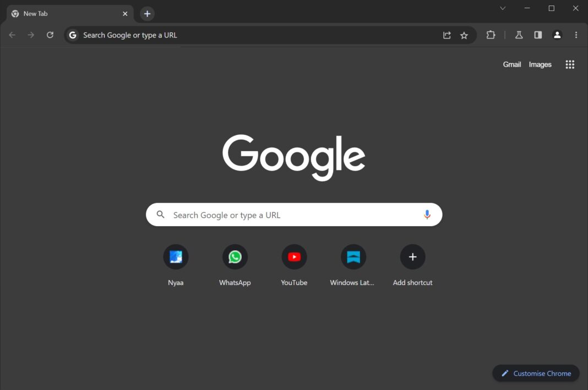Open the side panel icon
The image size is (588, 390).
coord(538,35)
